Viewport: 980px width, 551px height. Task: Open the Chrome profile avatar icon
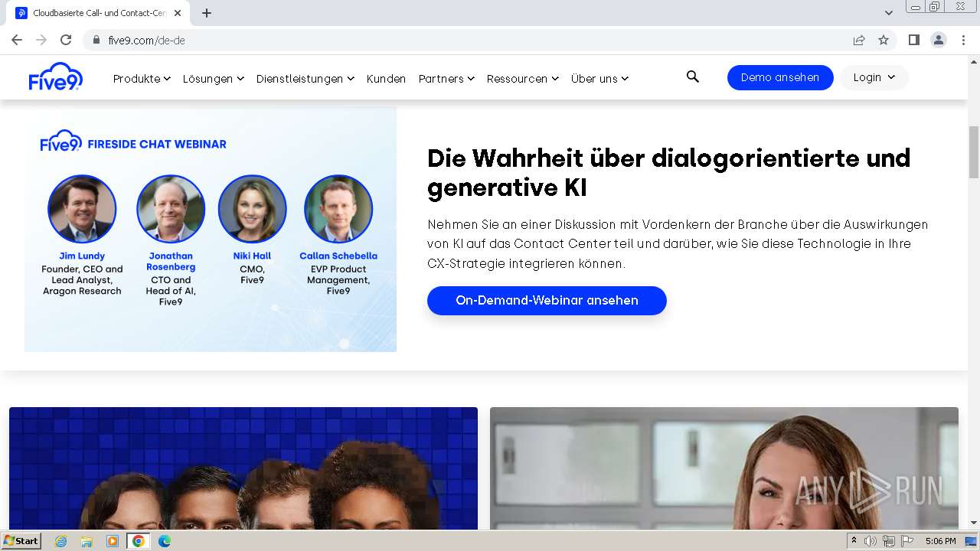(x=939, y=40)
